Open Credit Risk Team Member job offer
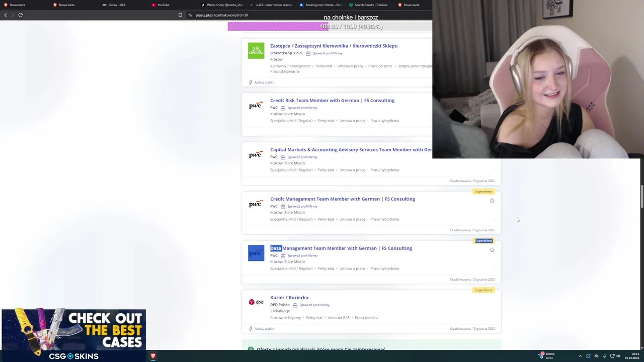The image size is (644, 362). [332, 100]
